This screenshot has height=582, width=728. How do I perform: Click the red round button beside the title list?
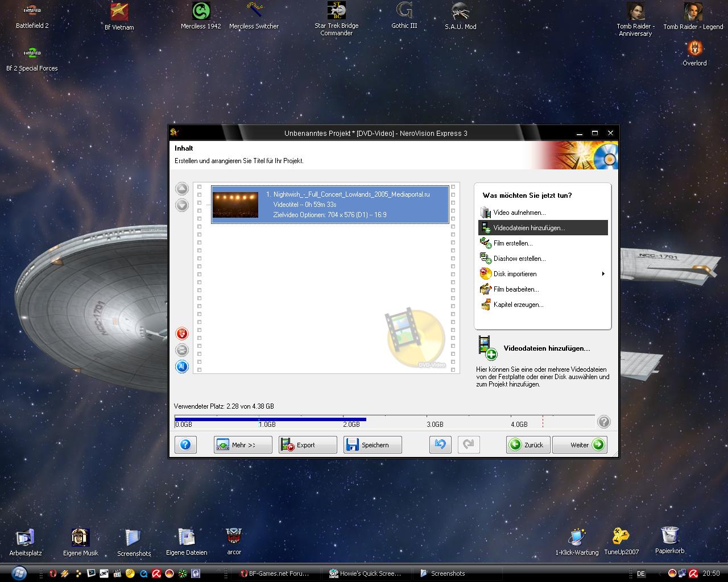[x=182, y=334]
